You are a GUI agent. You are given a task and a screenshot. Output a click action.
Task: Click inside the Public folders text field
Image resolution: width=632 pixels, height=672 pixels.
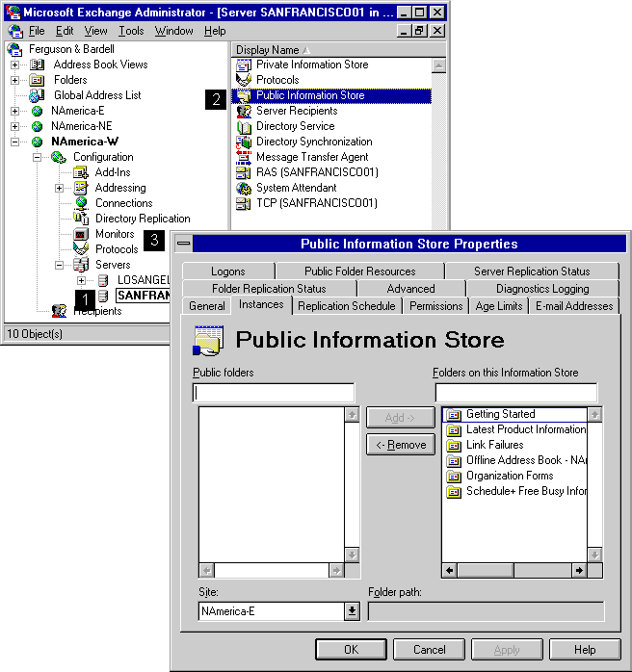click(x=274, y=393)
